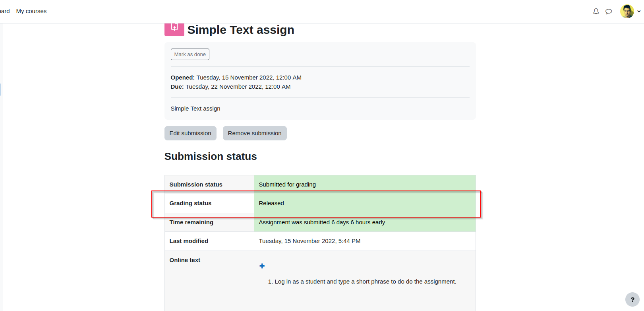The height and width of the screenshot is (311, 644).
Task: Select the Released grading status value
Action: coord(271,203)
